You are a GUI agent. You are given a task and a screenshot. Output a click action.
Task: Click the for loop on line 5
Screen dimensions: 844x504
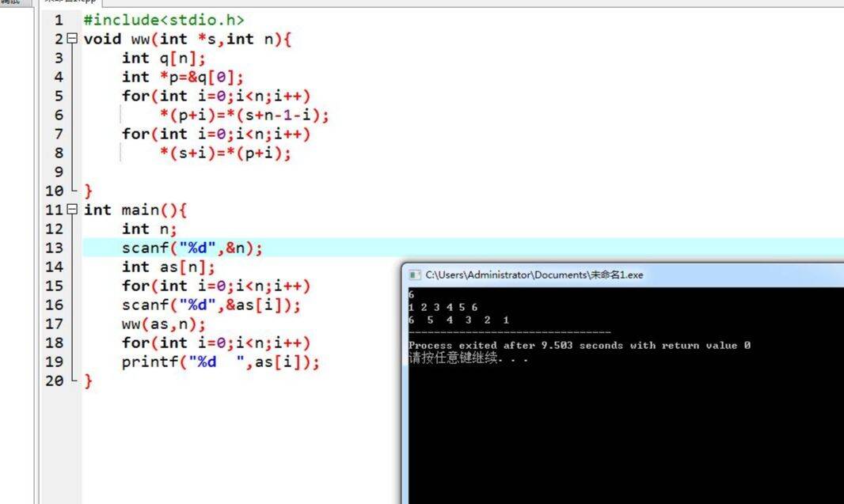click(x=216, y=96)
